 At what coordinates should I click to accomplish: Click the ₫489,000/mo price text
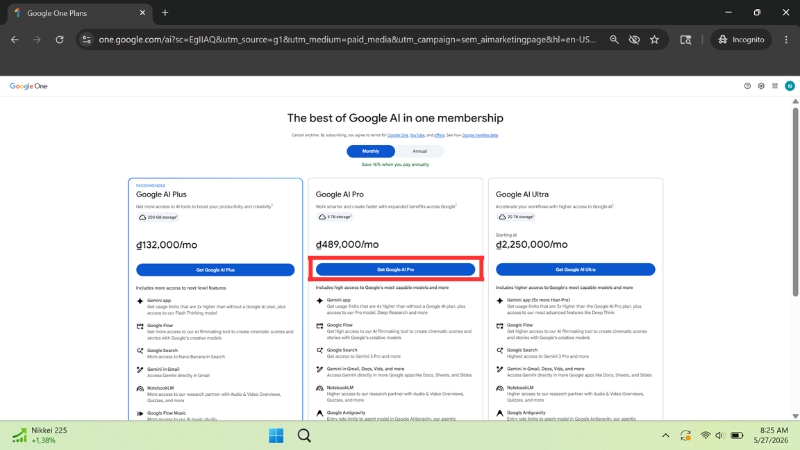[347, 244]
